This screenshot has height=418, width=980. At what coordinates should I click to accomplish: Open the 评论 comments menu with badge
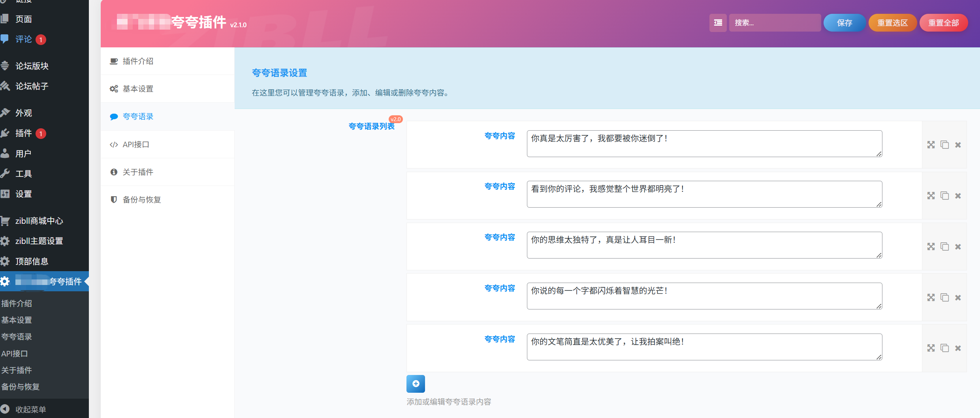(x=23, y=39)
